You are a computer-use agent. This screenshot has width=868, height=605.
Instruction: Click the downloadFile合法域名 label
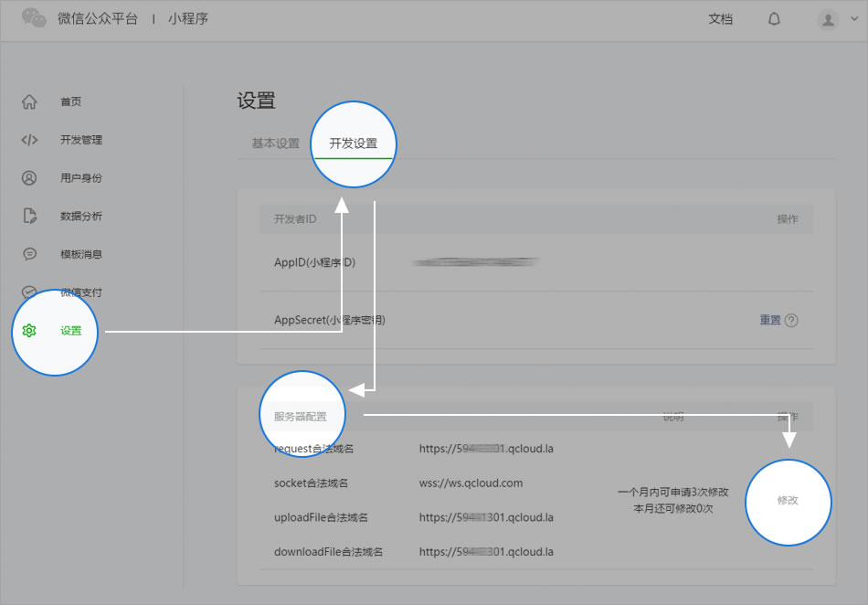[328, 552]
